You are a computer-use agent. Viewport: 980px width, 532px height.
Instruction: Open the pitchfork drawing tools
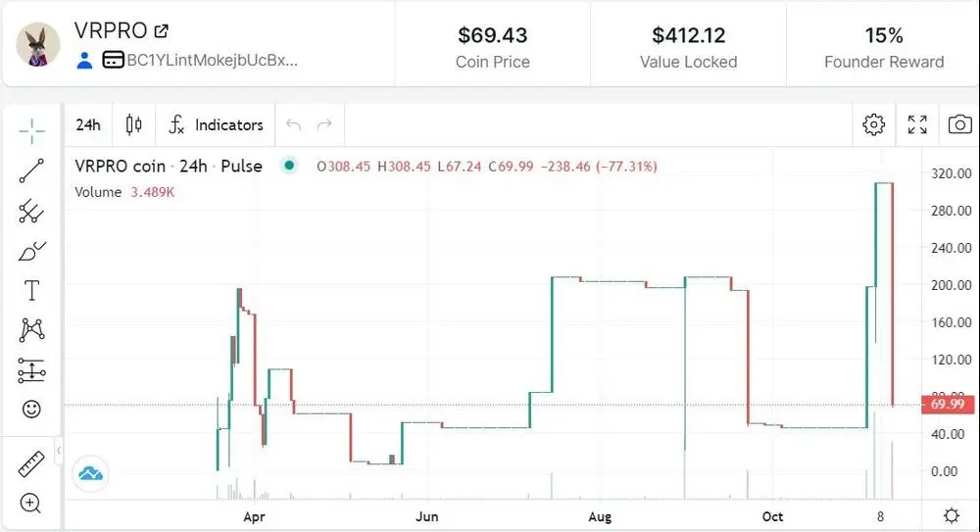point(31,211)
